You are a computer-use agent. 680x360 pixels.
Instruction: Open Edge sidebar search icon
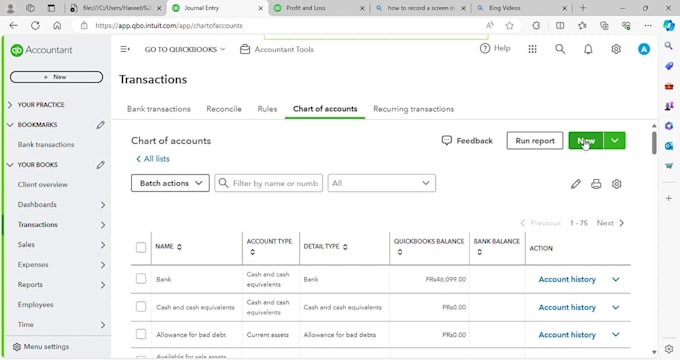[x=669, y=46]
